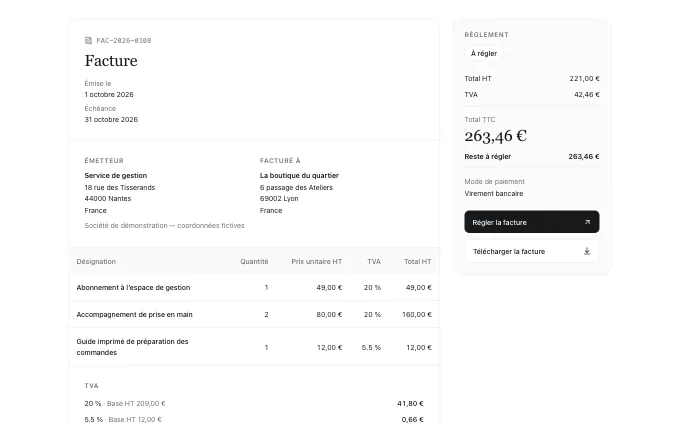Click the 5.5 % Base HT 12,00 € line

tap(123, 419)
